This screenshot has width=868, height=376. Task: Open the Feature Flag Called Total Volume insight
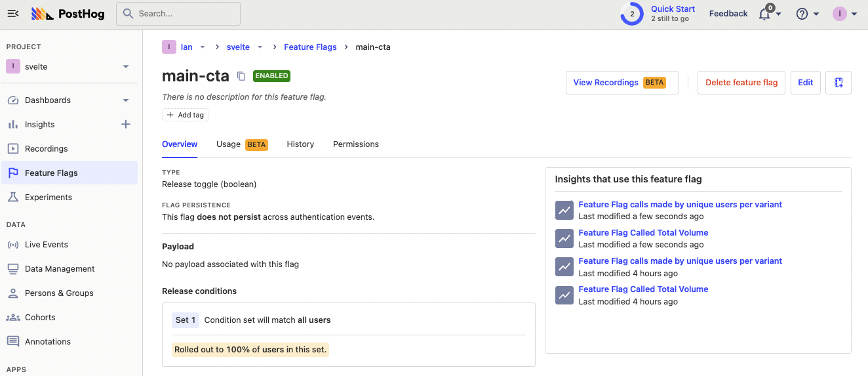tap(643, 233)
